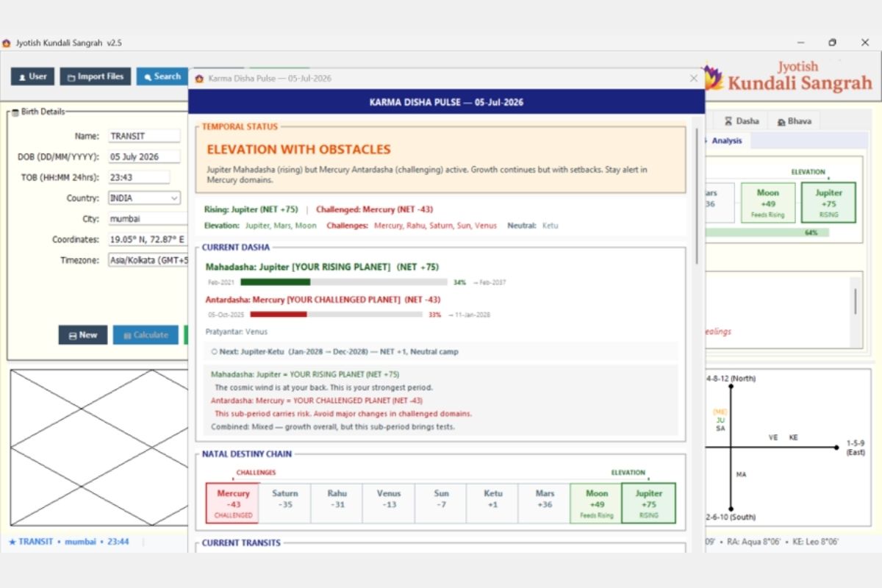882x588 pixels.
Task: Start a New chart entry
Action: coord(83,335)
